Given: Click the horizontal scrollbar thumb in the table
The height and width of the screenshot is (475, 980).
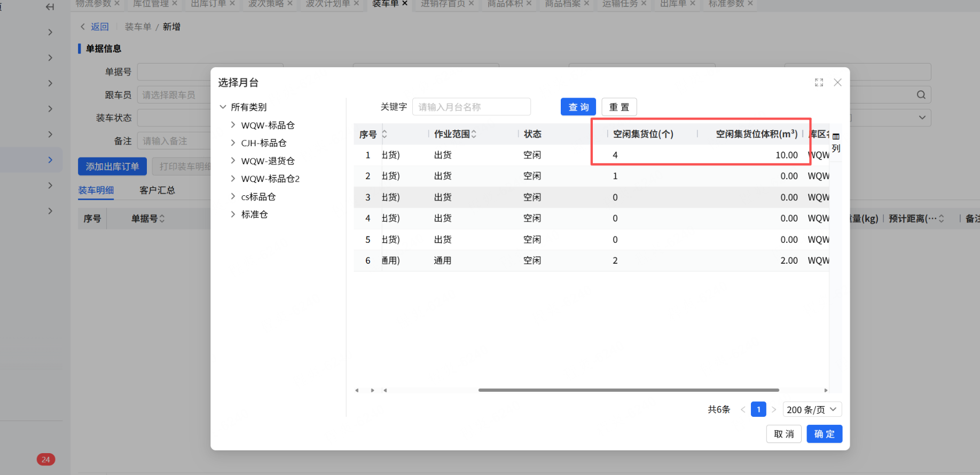Looking at the screenshot, I should tap(629, 390).
